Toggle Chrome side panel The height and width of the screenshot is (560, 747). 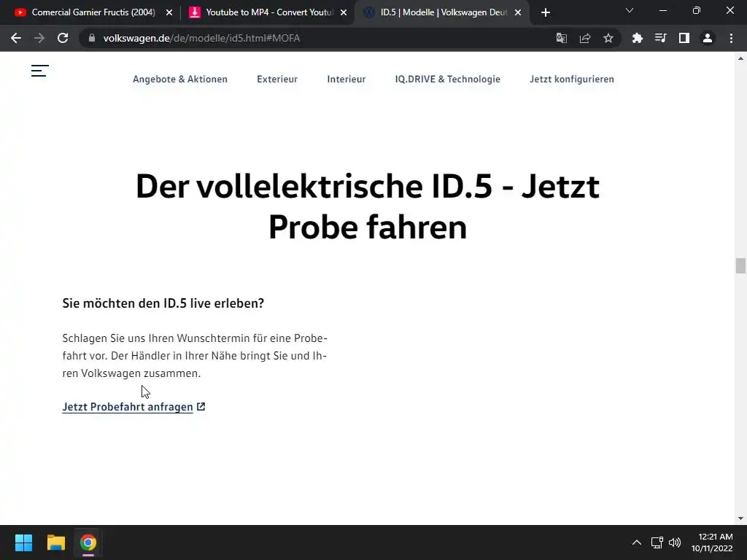pyautogui.click(x=684, y=38)
